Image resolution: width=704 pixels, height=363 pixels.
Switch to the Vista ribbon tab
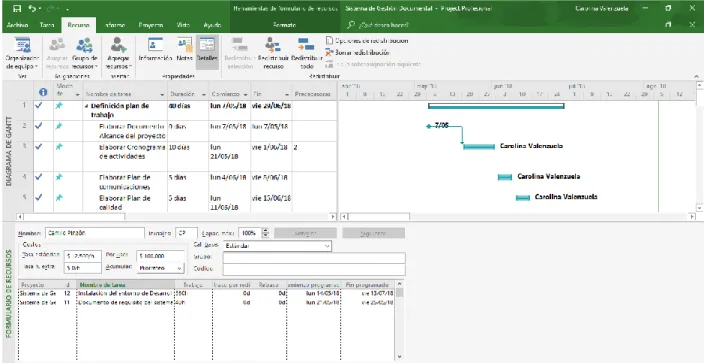tap(183, 25)
